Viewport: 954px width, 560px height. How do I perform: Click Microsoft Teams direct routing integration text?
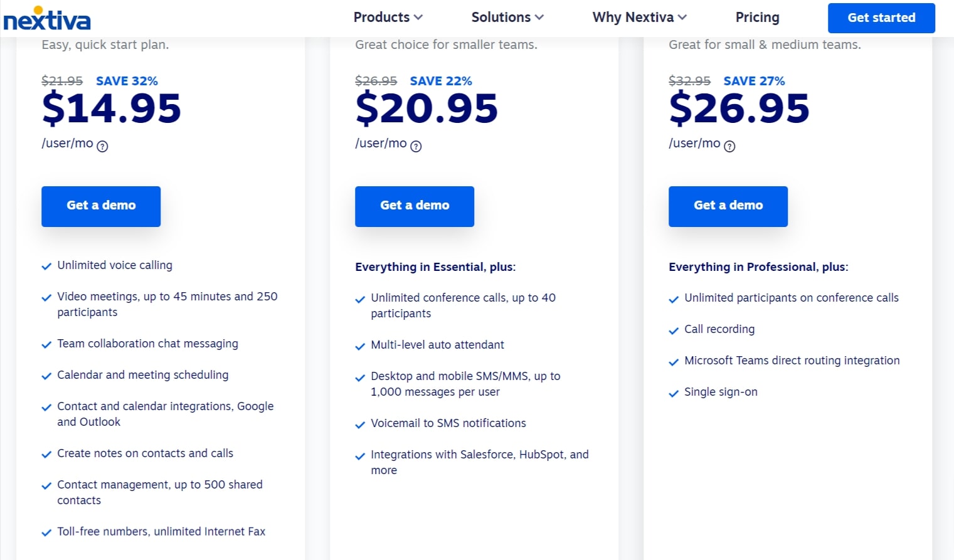[x=792, y=361]
